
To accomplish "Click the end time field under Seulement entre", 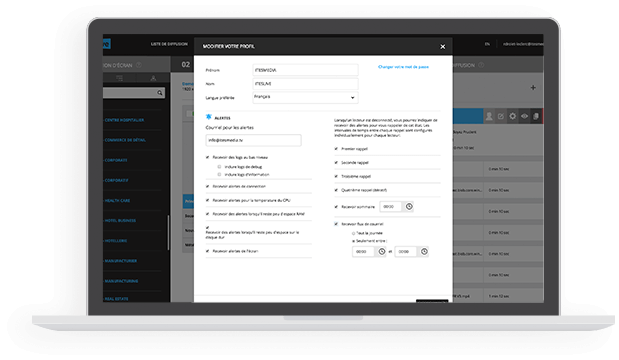I will pyautogui.click(x=405, y=251).
